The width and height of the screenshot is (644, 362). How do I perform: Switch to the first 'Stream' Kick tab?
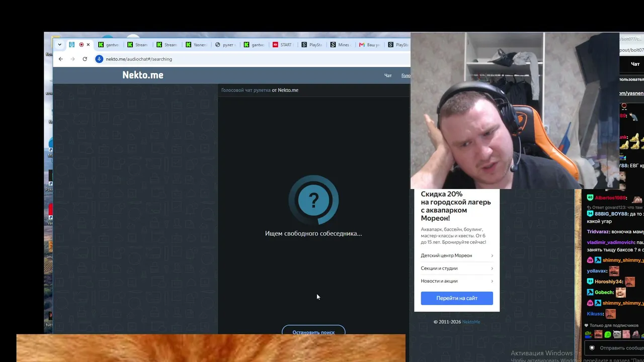(138, 45)
